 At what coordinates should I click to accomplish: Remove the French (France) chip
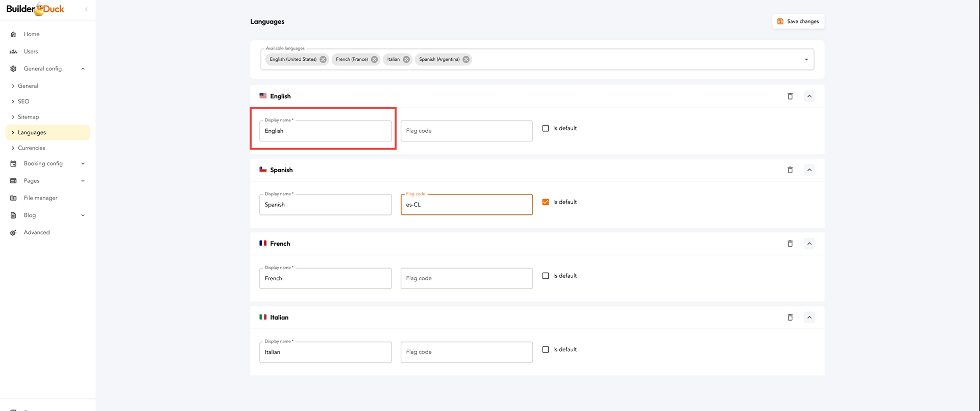pyautogui.click(x=374, y=59)
